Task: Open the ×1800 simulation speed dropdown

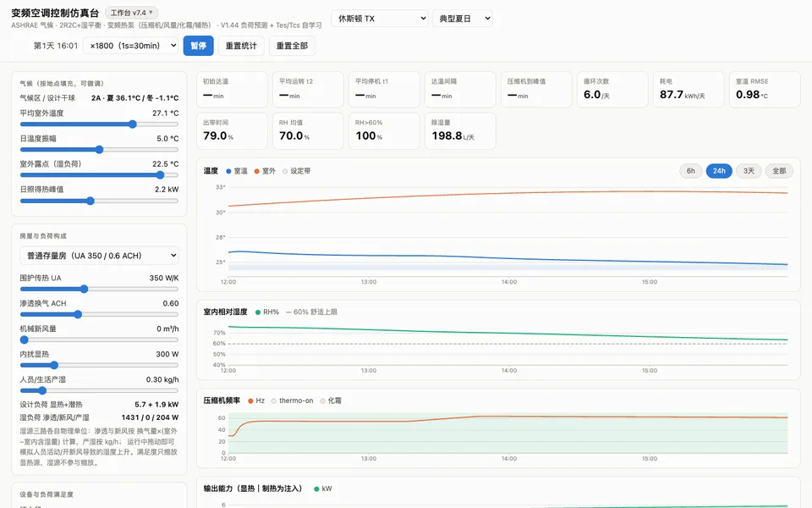Action: (131, 46)
